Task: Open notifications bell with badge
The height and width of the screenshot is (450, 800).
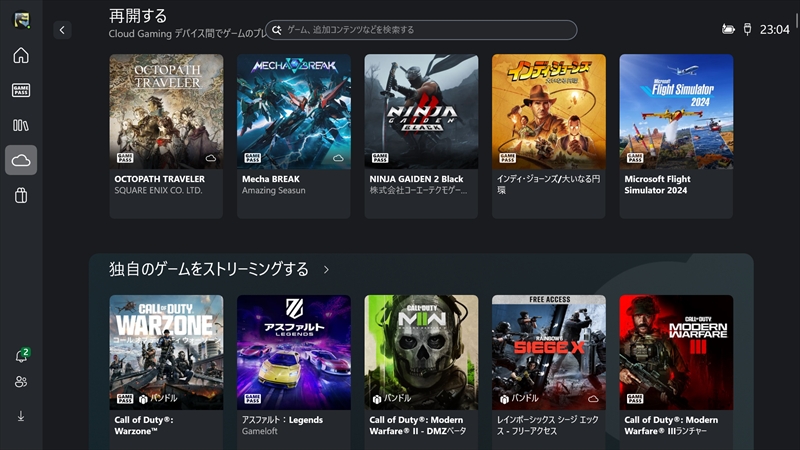Action: click(21, 356)
